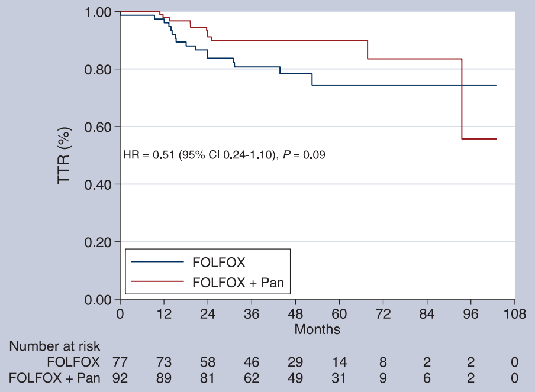Click the 0.40 y-axis tick label
The image size is (535, 392).
point(98,184)
